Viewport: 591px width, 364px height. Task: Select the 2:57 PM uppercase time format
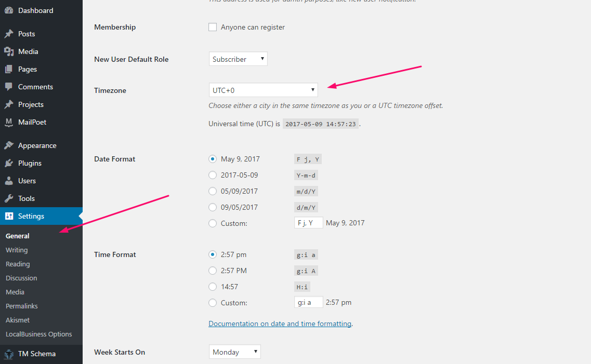coord(213,271)
